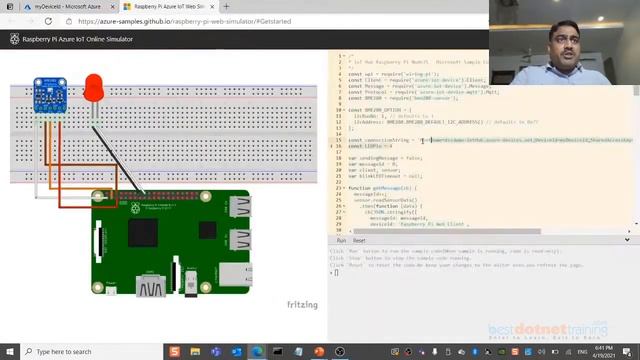
Task: Click the LEDPin declaration on line 16
Action: click(x=370, y=146)
